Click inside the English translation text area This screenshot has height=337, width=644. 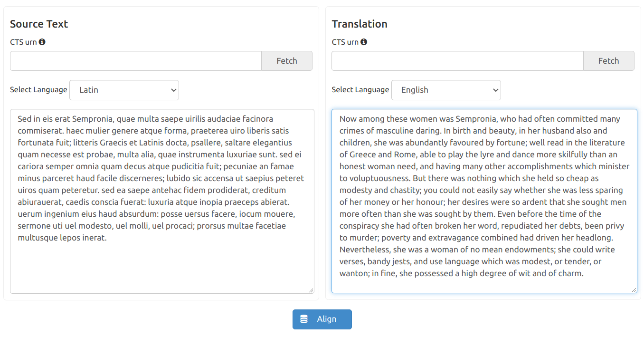point(483,283)
